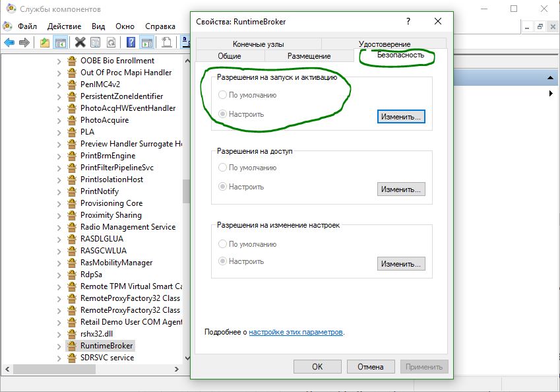Click the dialog's question mark help button
The height and width of the screenshot is (392, 560).
pyautogui.click(x=408, y=21)
